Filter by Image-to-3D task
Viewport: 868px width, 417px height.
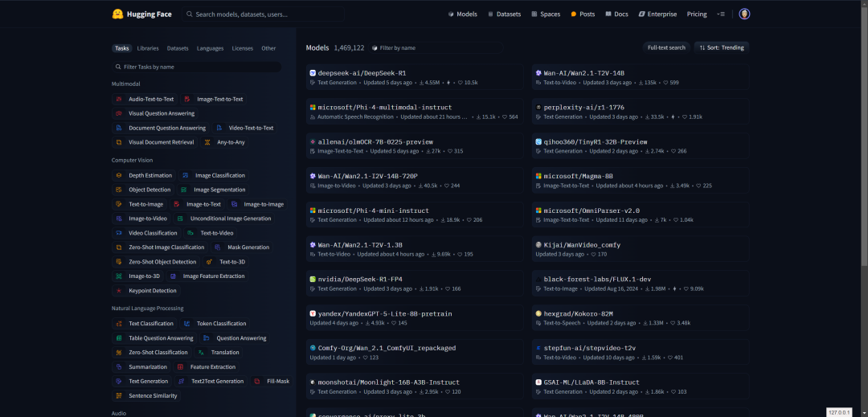point(138,276)
